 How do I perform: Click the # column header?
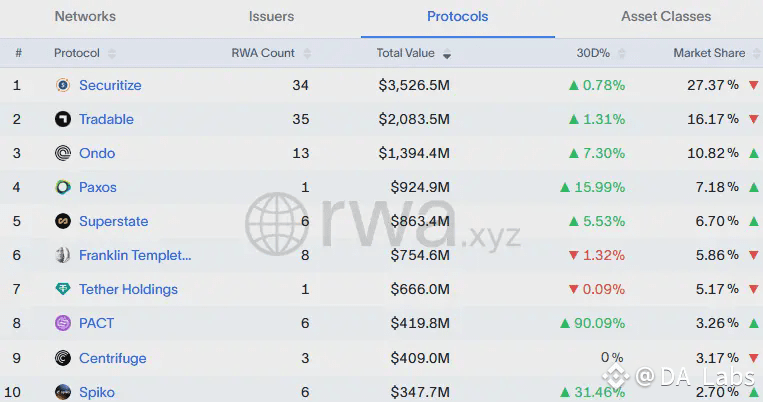(18, 53)
